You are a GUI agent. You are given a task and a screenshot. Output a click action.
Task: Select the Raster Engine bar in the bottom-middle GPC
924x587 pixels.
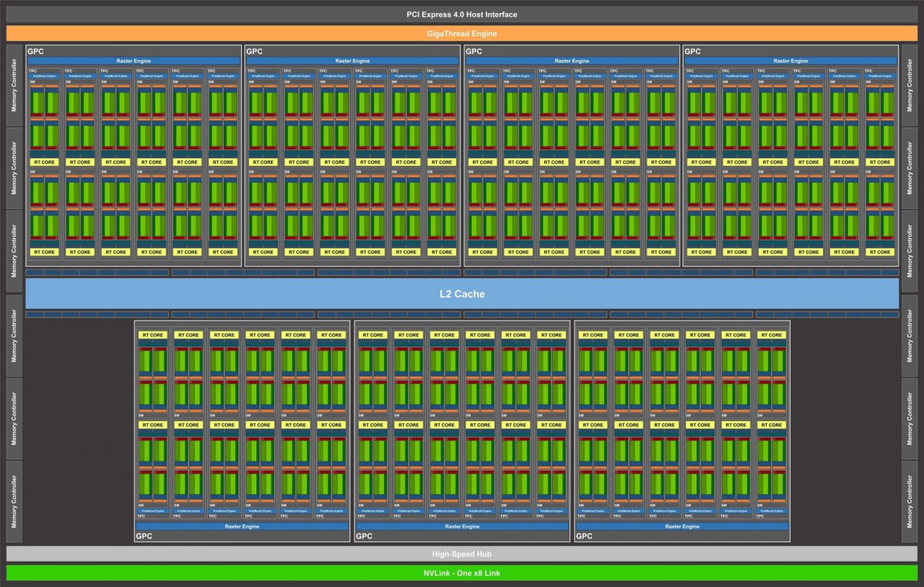click(x=462, y=526)
